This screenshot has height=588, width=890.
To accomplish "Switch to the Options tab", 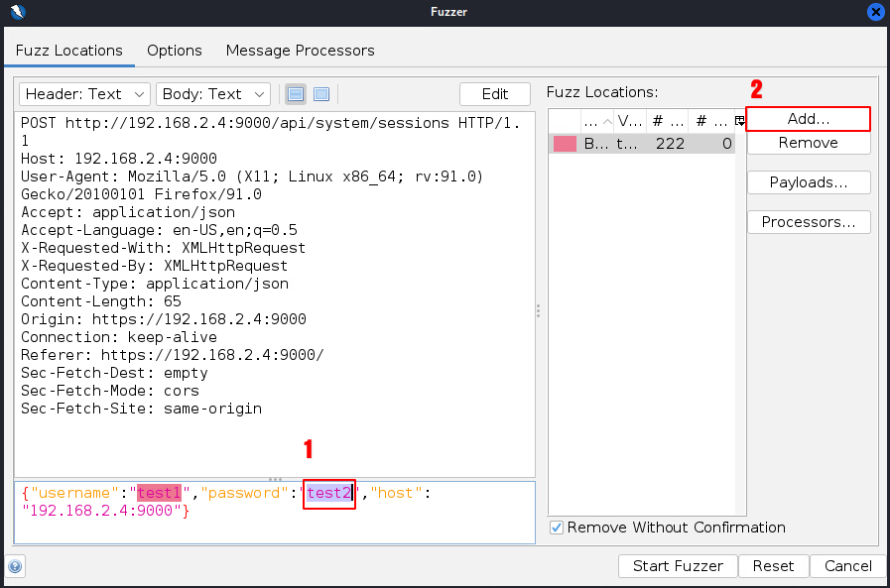I will point(174,51).
